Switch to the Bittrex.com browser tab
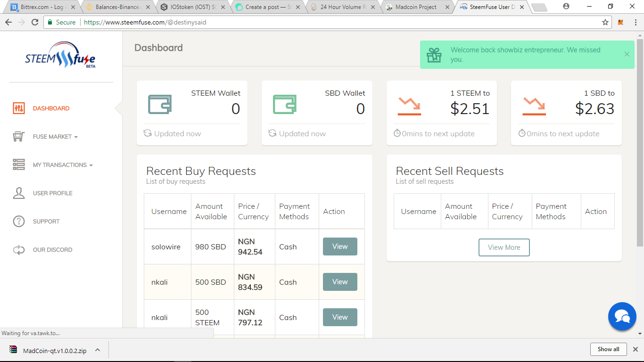Viewport: 644px width, 362px height. pyautogui.click(x=42, y=7)
